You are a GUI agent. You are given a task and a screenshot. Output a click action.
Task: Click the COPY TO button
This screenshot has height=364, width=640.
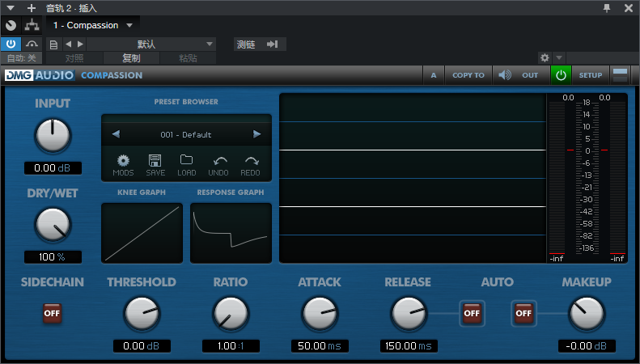[x=468, y=75]
